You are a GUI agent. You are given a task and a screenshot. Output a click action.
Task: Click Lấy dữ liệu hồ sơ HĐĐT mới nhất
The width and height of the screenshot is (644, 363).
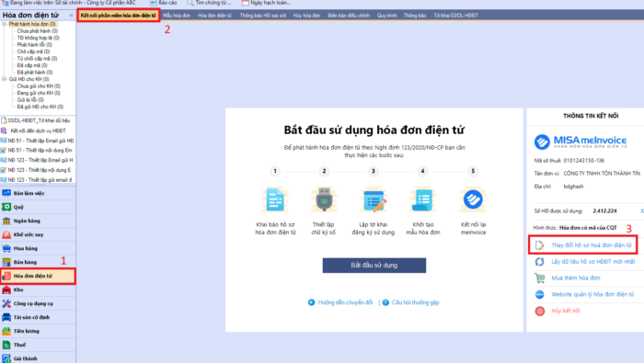point(593,262)
